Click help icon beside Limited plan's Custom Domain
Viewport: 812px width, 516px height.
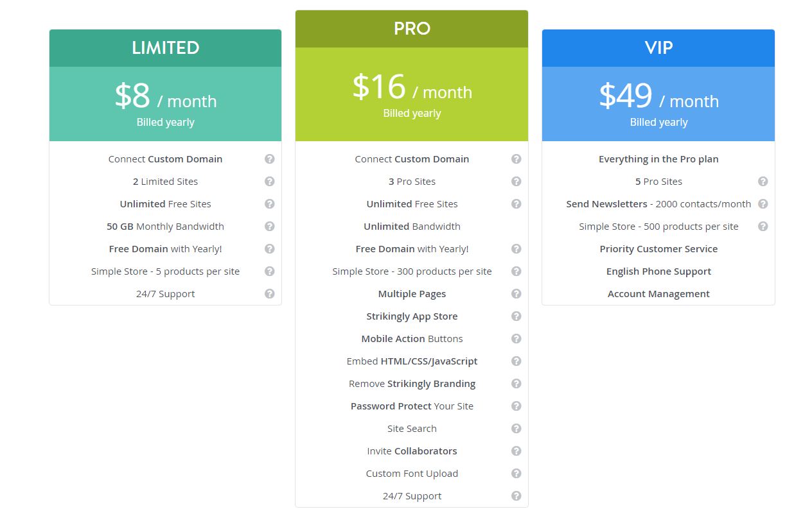click(x=270, y=159)
